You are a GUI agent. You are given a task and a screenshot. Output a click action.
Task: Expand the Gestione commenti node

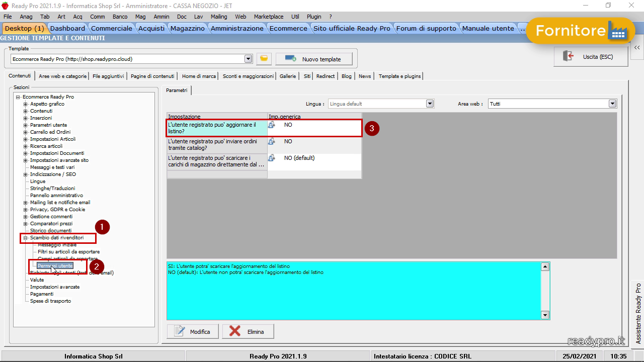tap(26, 217)
